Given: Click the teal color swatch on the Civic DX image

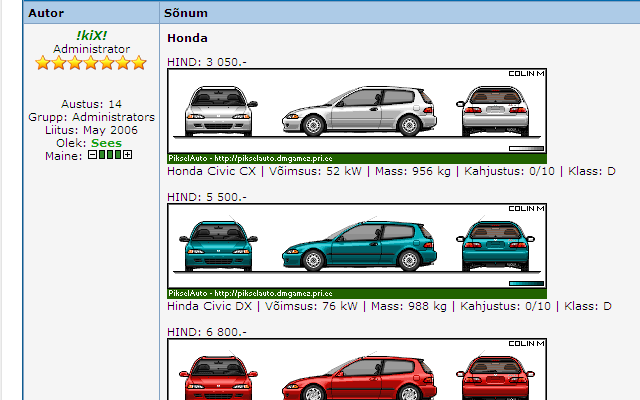Looking at the screenshot, I should 527,284.
